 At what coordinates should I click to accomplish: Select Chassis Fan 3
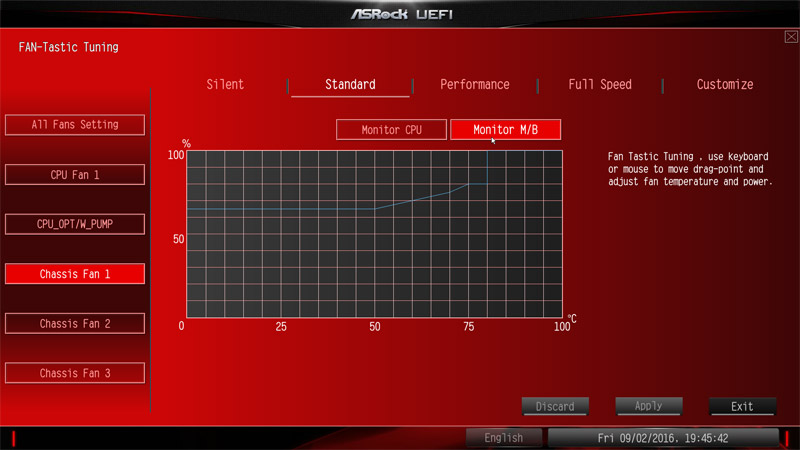click(x=75, y=373)
